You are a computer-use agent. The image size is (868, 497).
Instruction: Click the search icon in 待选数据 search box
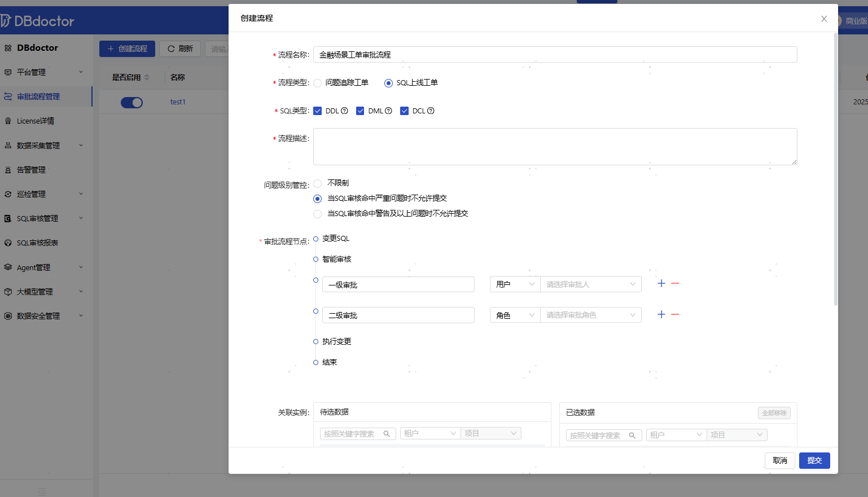[x=387, y=434]
